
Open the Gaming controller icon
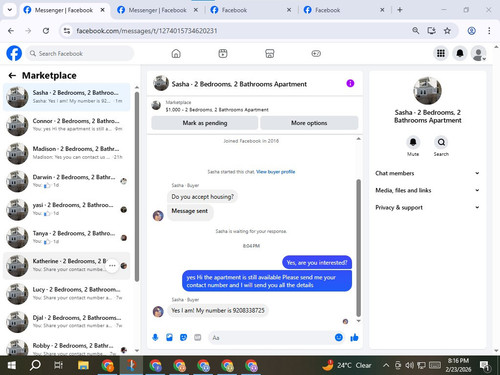[316, 53]
